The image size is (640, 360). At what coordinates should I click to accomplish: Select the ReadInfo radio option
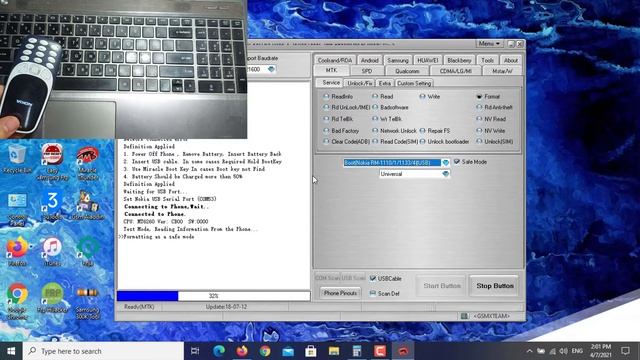pos(338,97)
